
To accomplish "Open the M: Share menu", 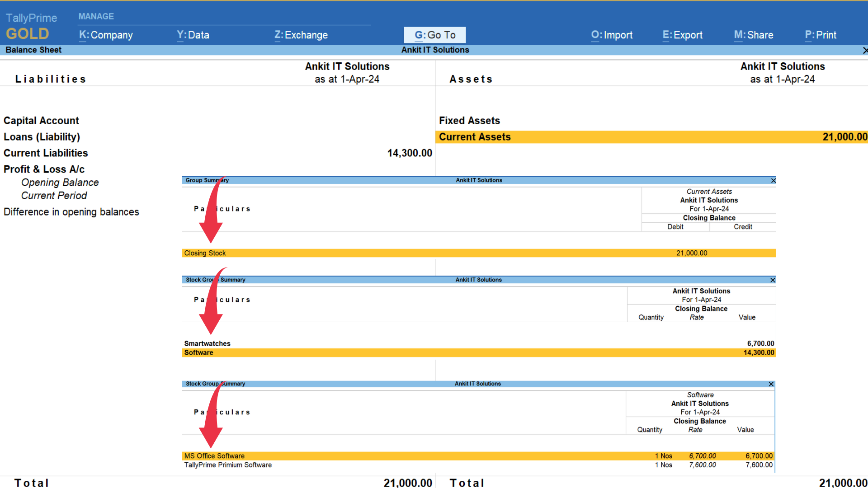I will 754,35.
